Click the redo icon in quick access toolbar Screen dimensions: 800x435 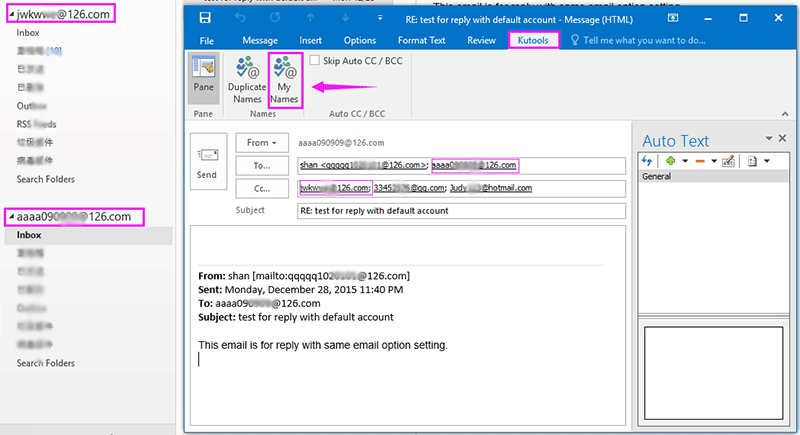click(275, 17)
